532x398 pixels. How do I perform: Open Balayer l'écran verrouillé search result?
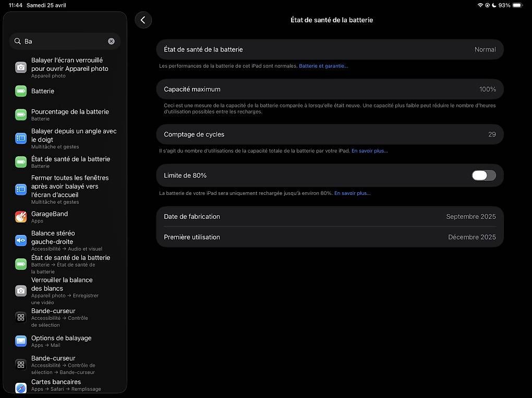pos(65,68)
